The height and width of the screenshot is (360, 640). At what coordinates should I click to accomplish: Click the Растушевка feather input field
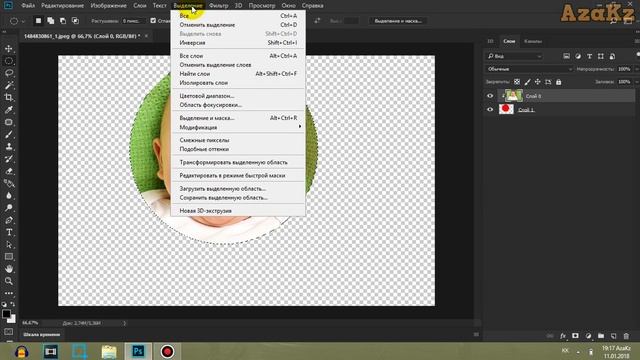coord(133,21)
